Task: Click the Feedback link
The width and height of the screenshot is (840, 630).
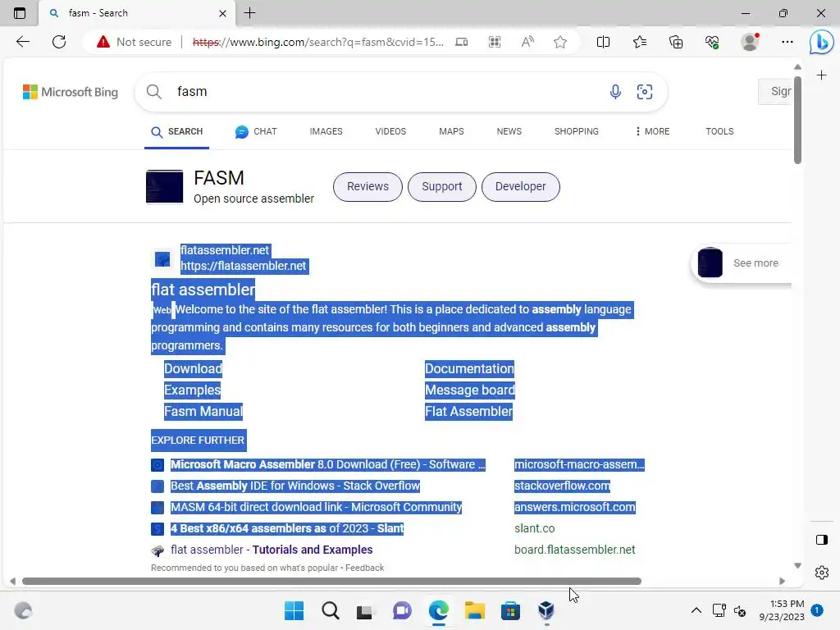Action: (x=364, y=568)
